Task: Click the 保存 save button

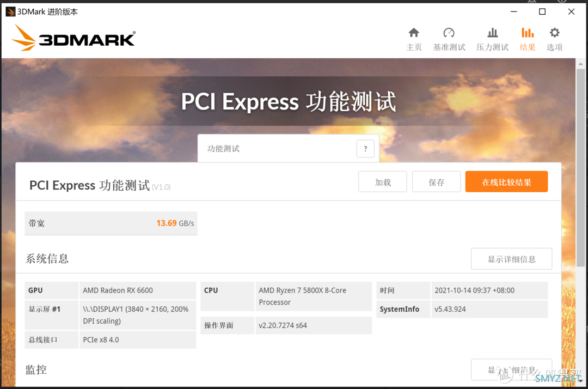Action: coord(436,182)
